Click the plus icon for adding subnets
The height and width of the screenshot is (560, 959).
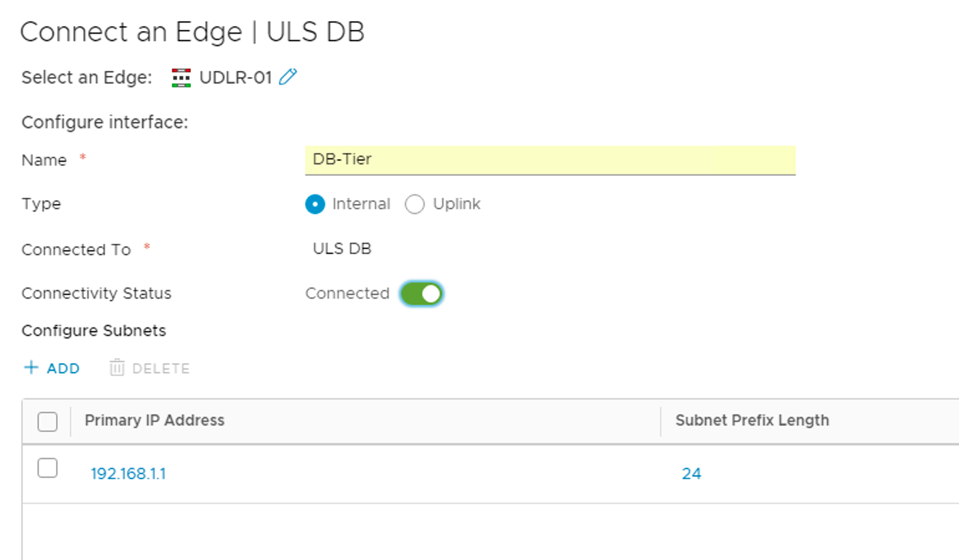click(31, 367)
